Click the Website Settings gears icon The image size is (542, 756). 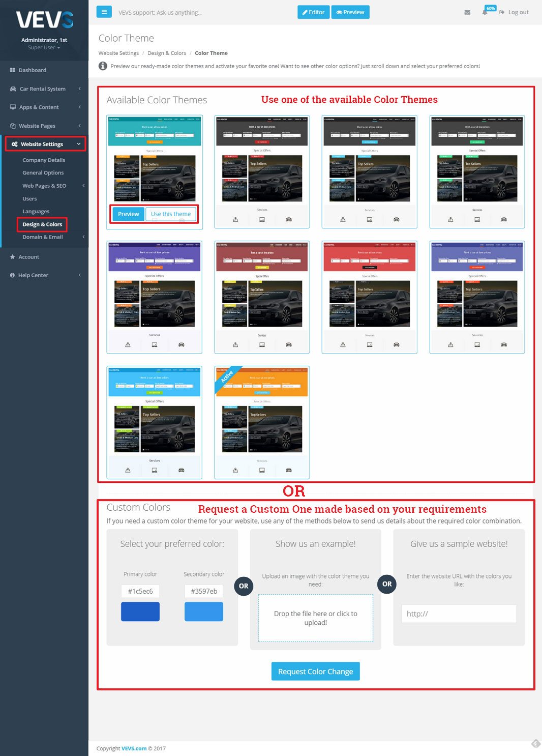coord(14,144)
